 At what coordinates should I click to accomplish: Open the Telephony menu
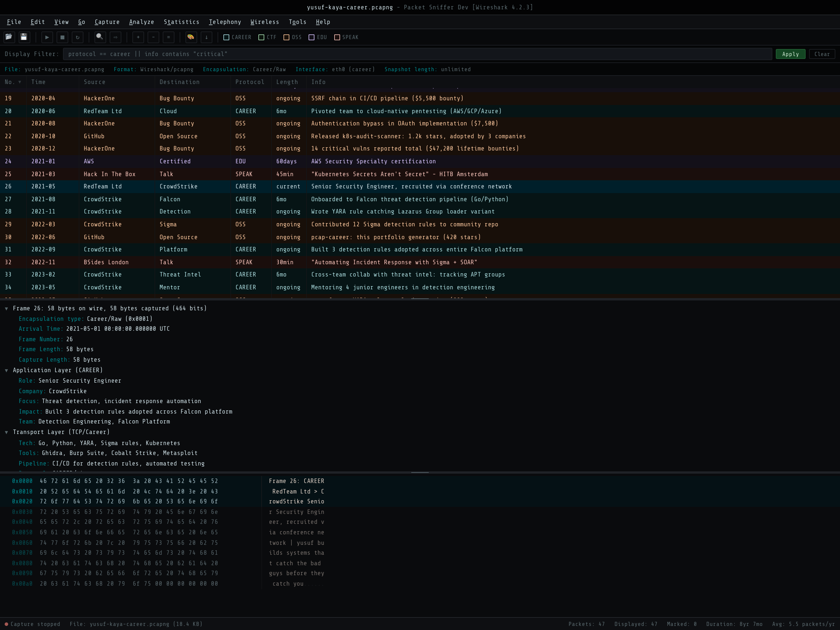pos(225,22)
